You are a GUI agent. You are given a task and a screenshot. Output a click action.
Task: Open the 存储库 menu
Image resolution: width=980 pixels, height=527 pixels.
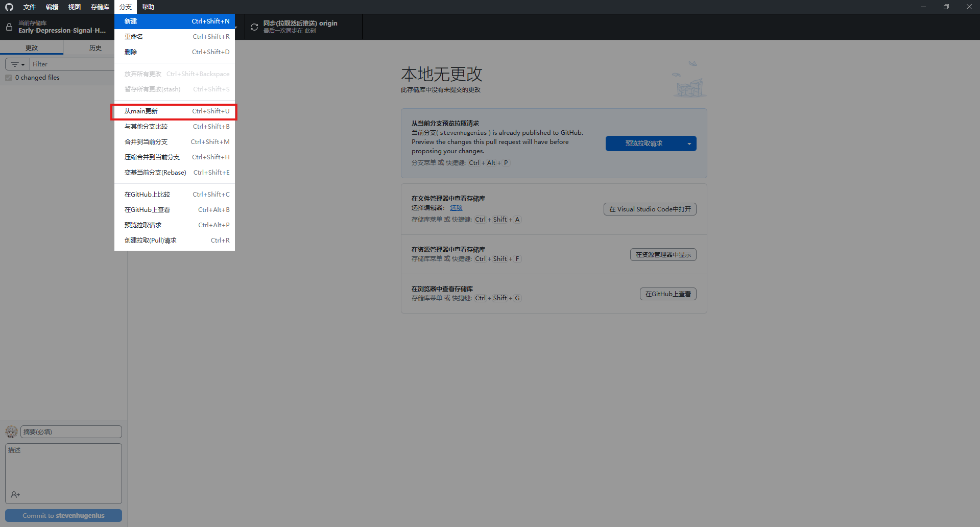click(x=100, y=7)
